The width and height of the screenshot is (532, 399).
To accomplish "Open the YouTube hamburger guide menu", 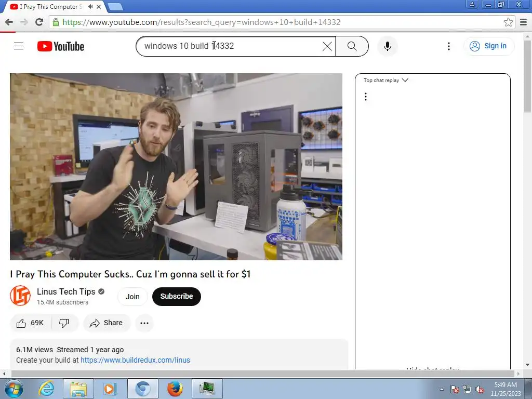I will (19, 46).
